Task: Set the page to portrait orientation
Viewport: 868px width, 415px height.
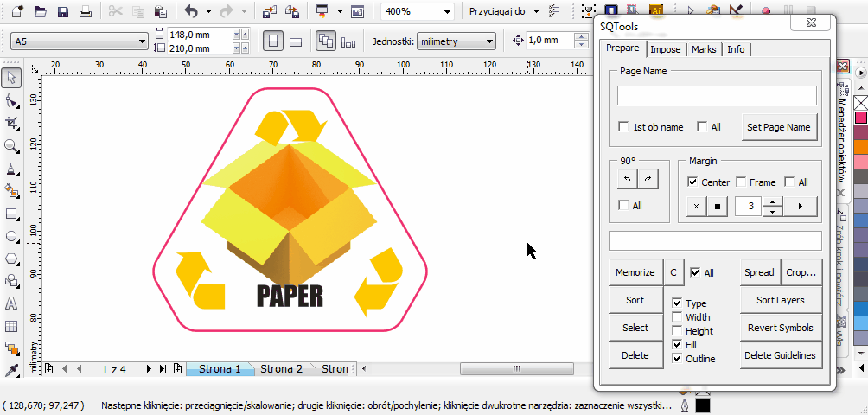Action: [x=273, y=41]
